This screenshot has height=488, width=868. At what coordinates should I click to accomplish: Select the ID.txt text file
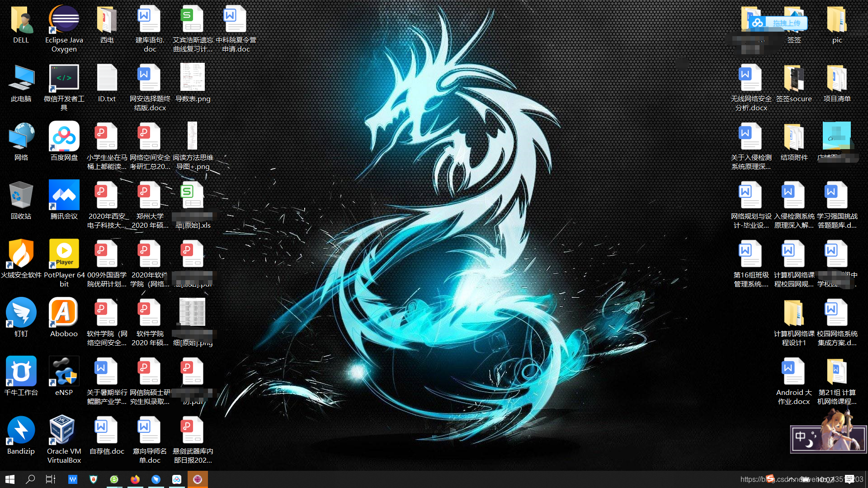(x=107, y=84)
